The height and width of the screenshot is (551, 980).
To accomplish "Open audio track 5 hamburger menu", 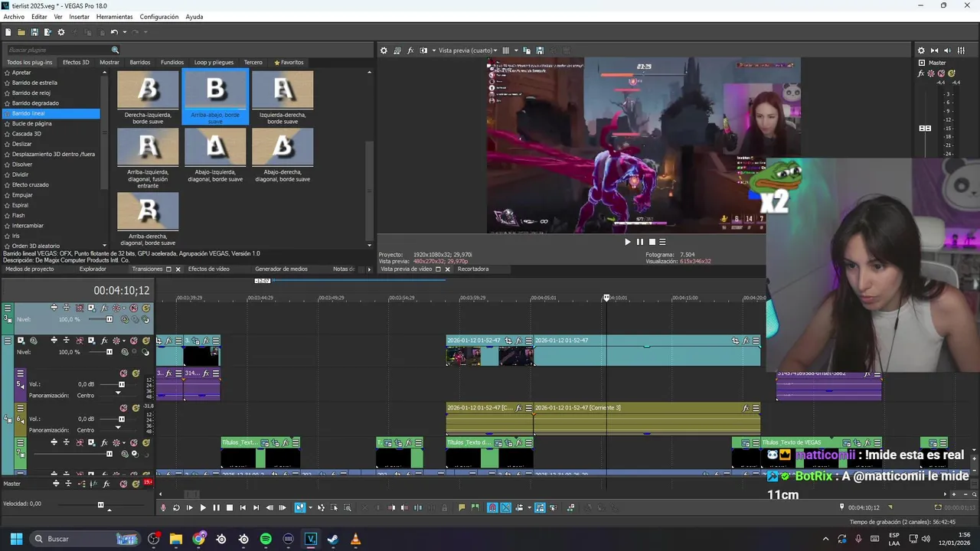I will (x=21, y=373).
